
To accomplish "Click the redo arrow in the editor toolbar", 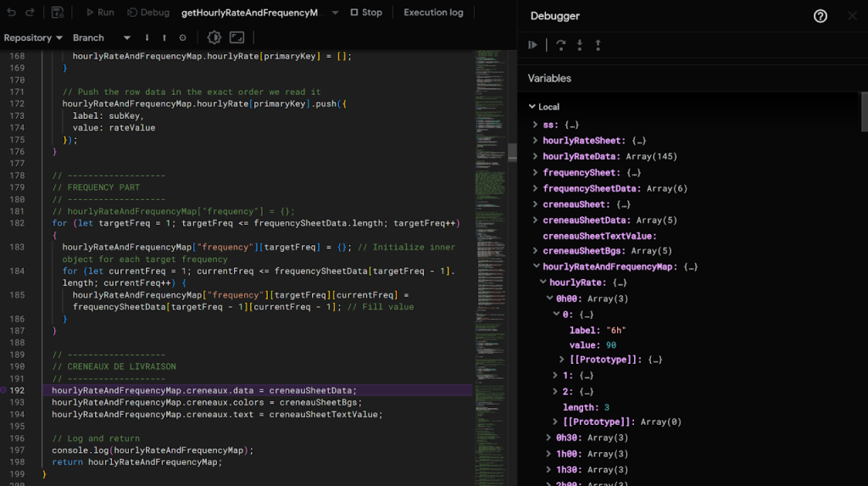I will (31, 13).
